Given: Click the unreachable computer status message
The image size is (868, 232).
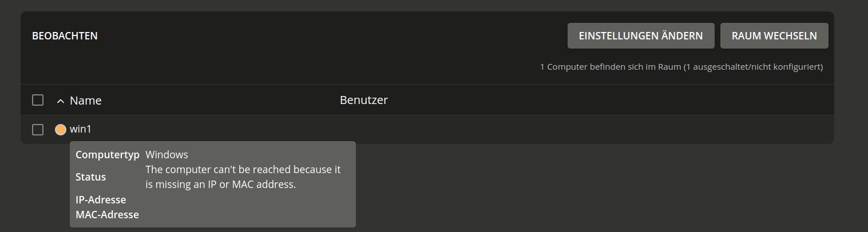Looking at the screenshot, I should (243, 177).
